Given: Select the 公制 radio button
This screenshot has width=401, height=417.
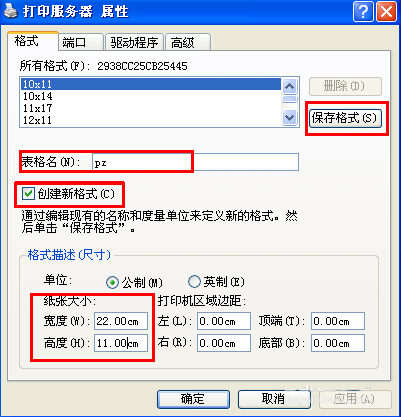Looking at the screenshot, I should 112,283.
